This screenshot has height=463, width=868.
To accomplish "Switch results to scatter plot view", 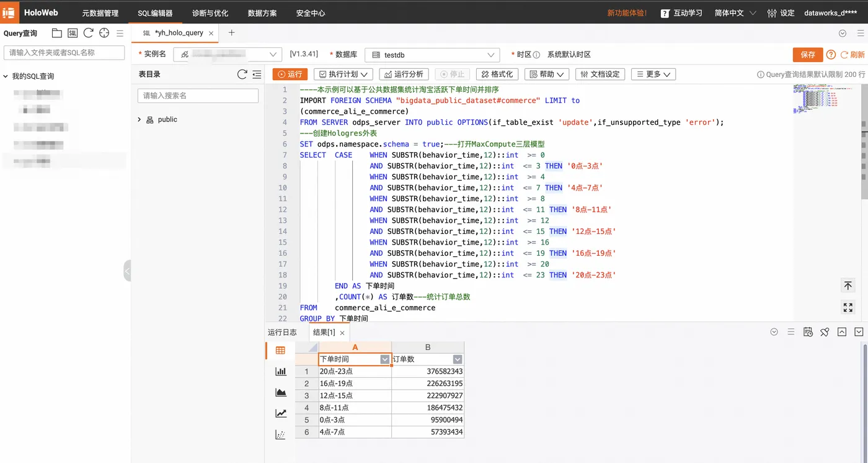I will [x=280, y=434].
